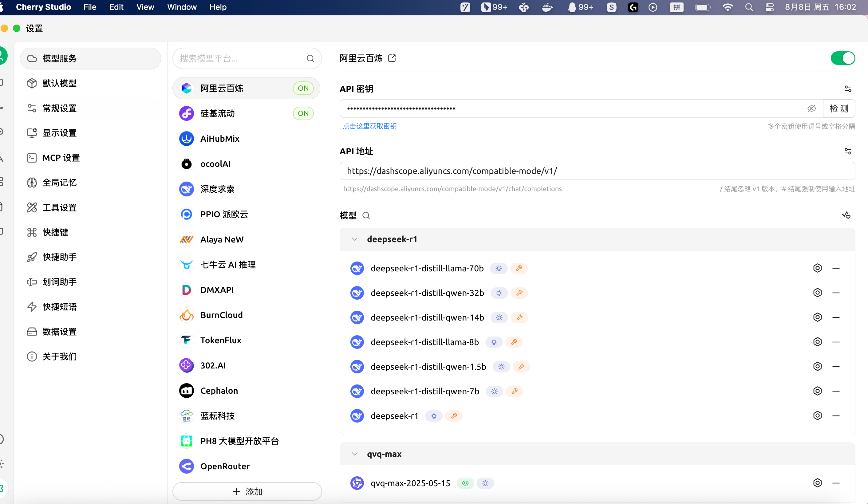This screenshot has height=504, width=868.
Task: Open the 默认模型 settings tab
Action: [59, 83]
